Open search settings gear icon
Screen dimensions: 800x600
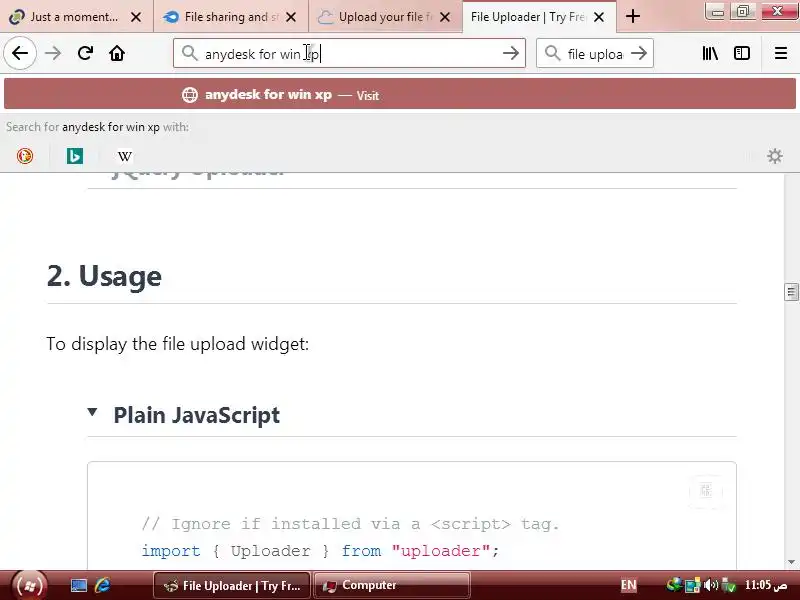[774, 156]
